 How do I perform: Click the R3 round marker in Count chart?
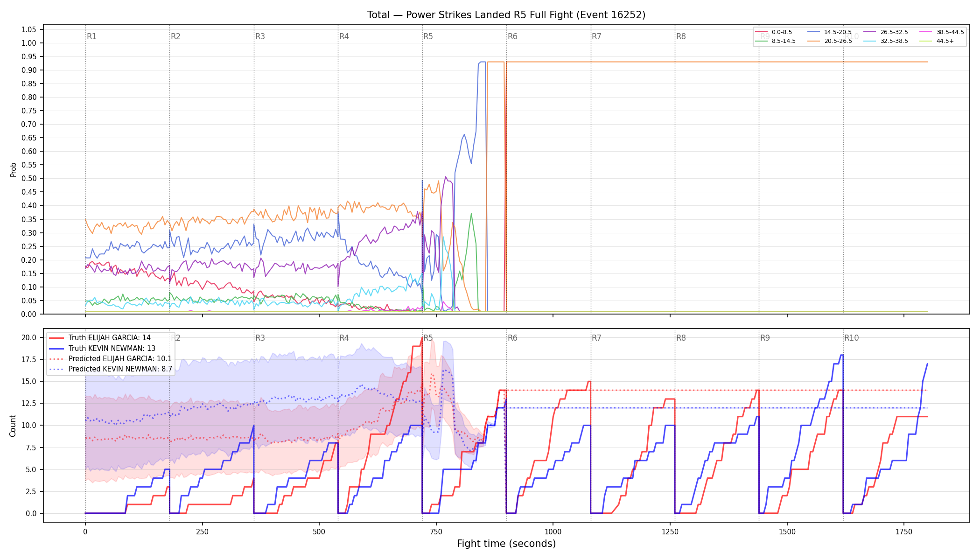click(x=260, y=338)
